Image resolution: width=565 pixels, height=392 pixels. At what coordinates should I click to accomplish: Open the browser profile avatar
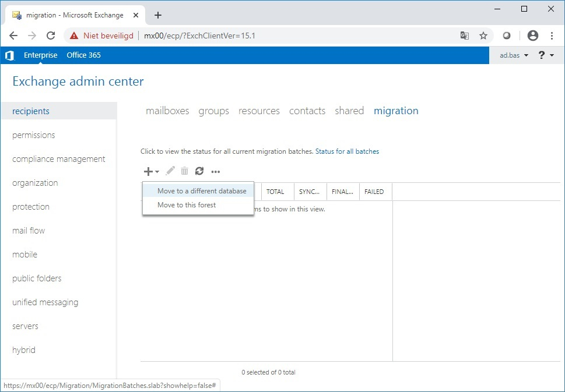(532, 36)
